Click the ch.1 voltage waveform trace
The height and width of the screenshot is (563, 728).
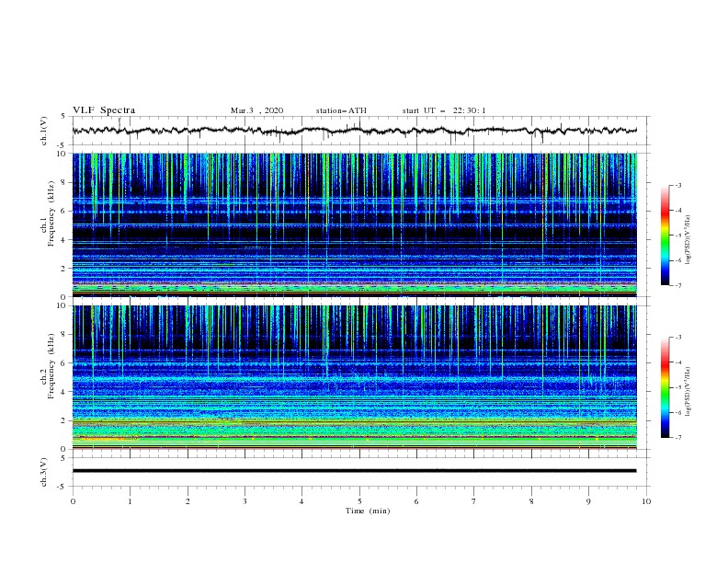coord(354,131)
